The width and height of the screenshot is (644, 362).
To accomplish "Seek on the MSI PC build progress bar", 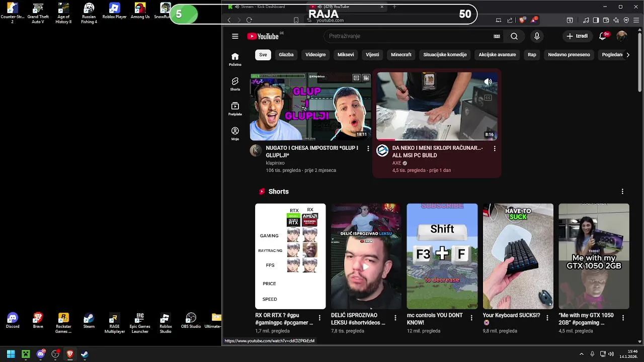I will coord(437,140).
